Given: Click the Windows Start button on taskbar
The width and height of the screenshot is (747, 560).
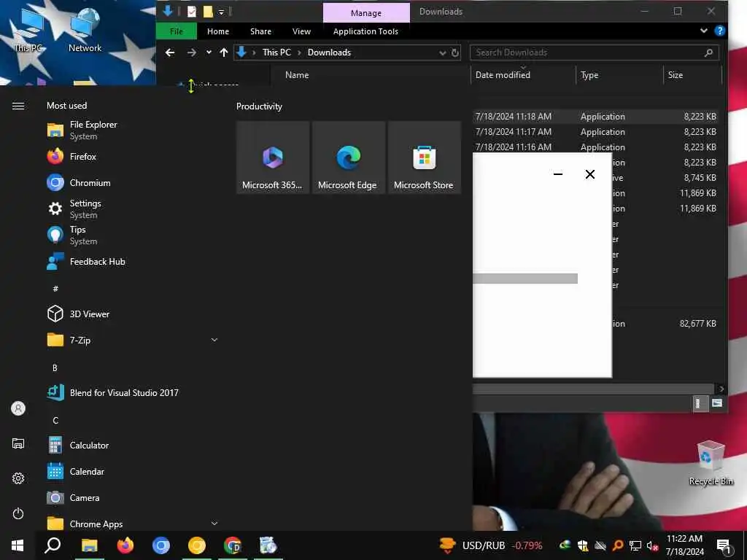Looking at the screenshot, I should 18,545.
